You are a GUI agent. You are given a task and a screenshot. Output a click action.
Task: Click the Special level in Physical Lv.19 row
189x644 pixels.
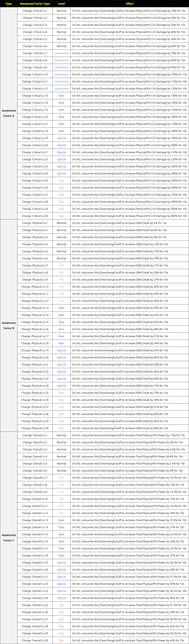pyautogui.click(x=61, y=350)
